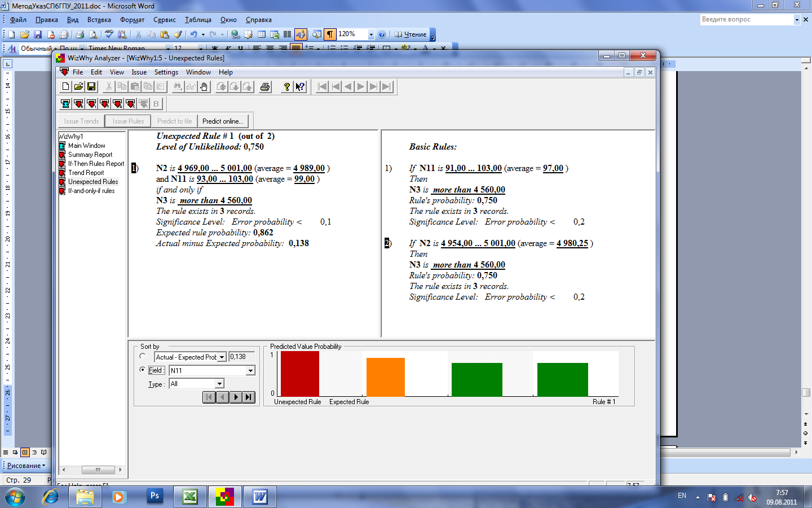Click Predict online... button
The width and height of the screenshot is (812, 508).
(223, 121)
